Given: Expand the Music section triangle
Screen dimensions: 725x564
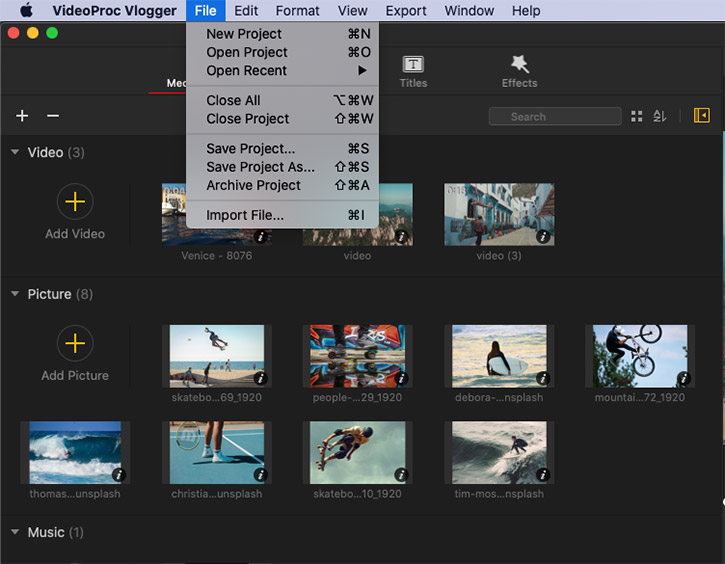Looking at the screenshot, I should (15, 532).
